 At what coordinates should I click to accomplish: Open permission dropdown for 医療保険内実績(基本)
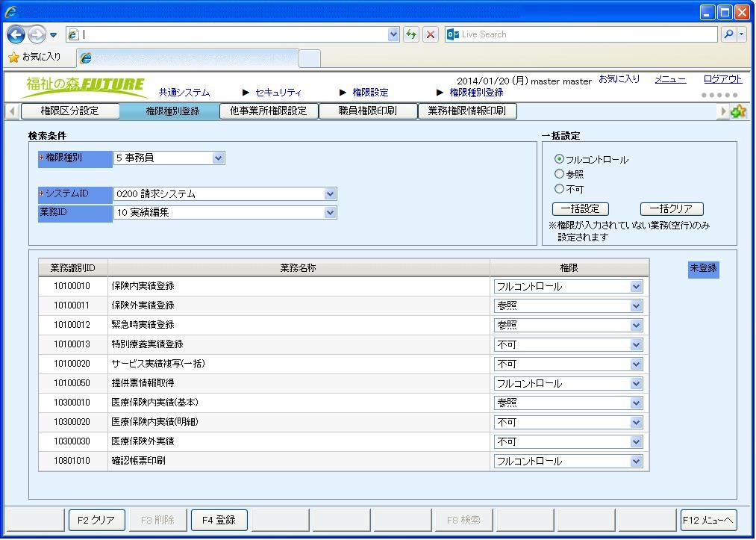[x=569, y=403]
